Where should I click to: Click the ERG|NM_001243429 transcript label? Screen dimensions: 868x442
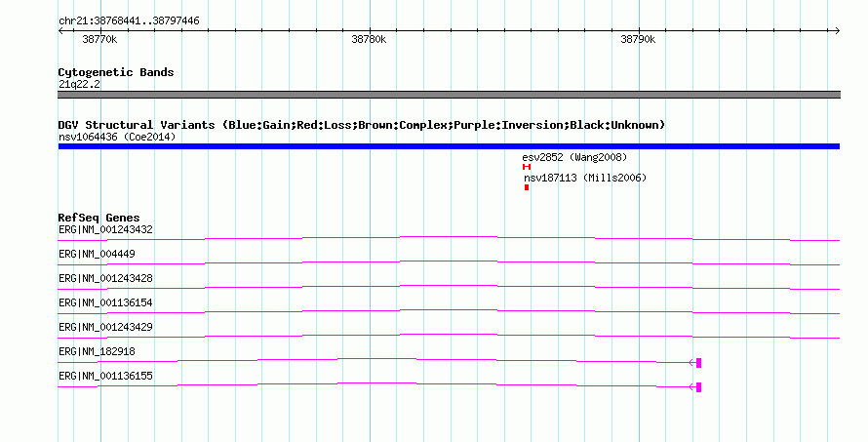point(105,327)
